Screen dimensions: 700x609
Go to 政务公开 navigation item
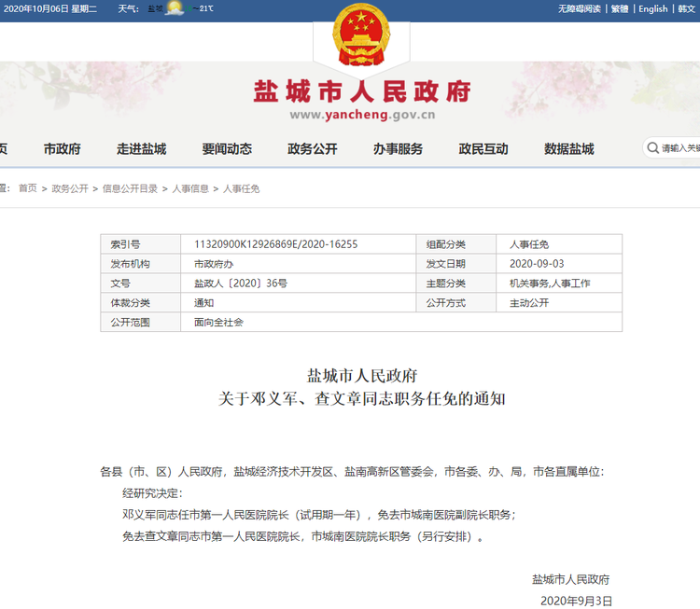point(313,148)
